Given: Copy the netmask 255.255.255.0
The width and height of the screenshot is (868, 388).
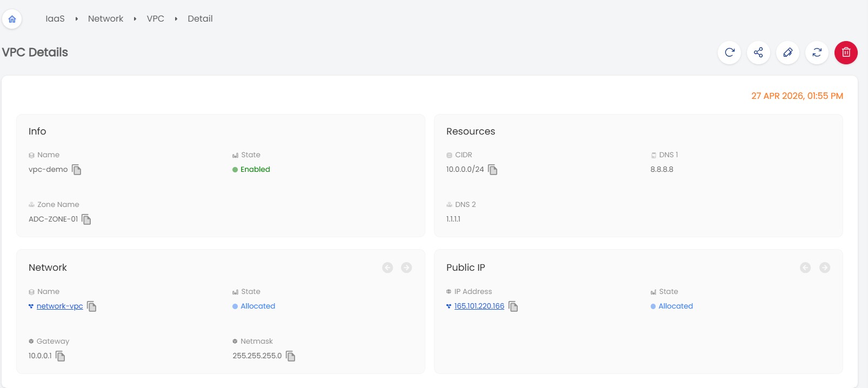Looking at the screenshot, I should [291, 356].
